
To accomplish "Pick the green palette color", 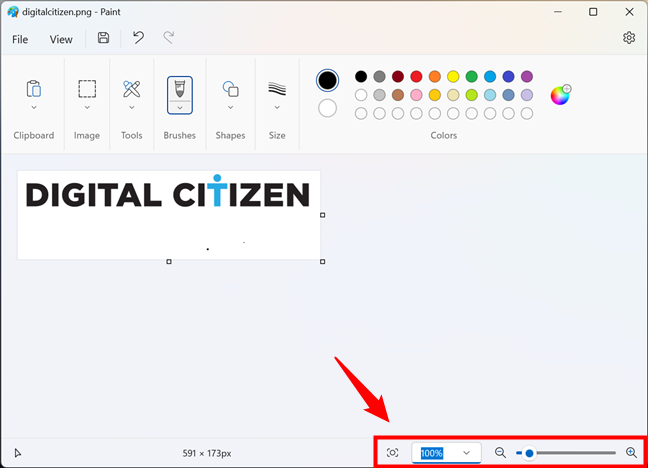I will coord(472,76).
